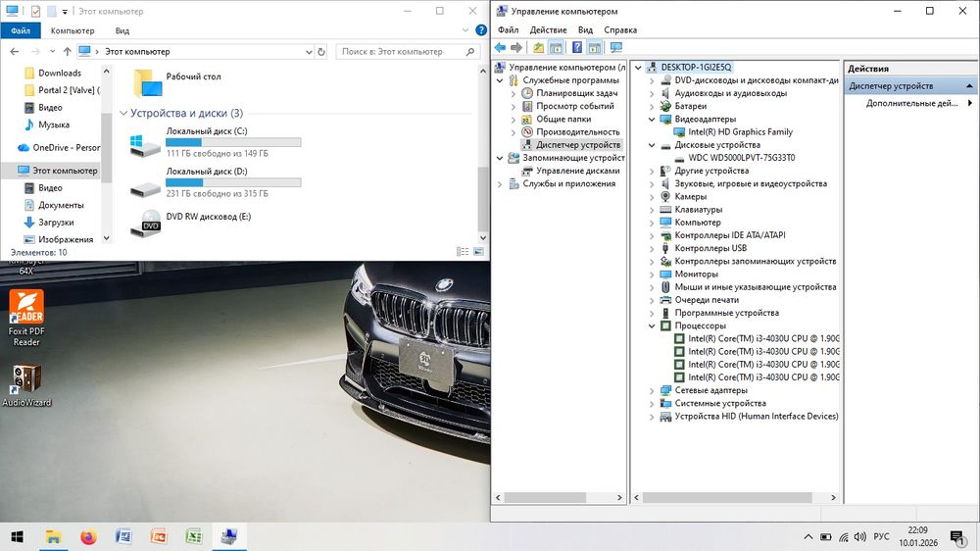Switch to the Компьютер ribbon tab

pyautogui.click(x=73, y=30)
